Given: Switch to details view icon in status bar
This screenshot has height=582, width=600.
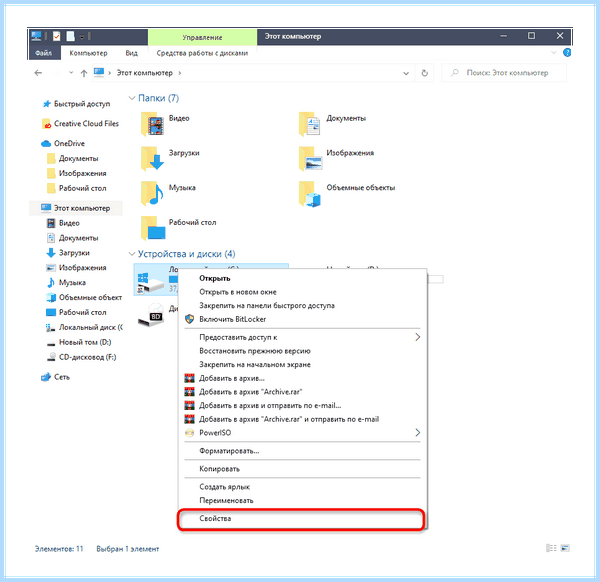Looking at the screenshot, I should pyautogui.click(x=551, y=548).
